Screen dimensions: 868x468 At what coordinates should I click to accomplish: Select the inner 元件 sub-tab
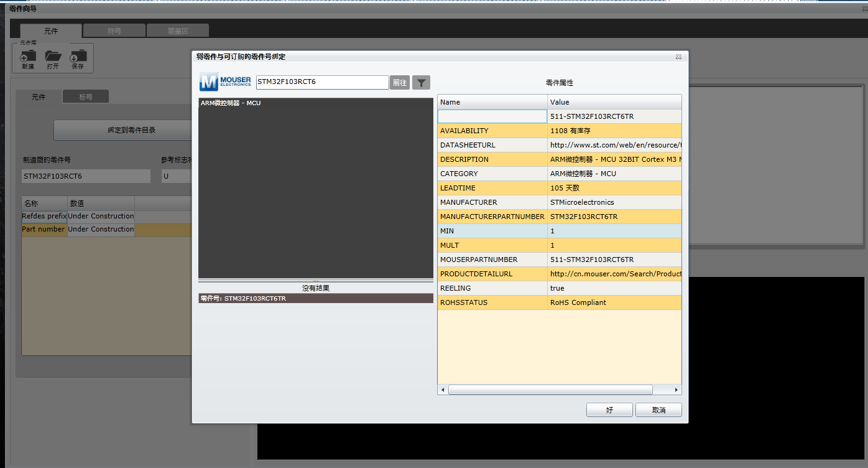pyautogui.click(x=39, y=96)
